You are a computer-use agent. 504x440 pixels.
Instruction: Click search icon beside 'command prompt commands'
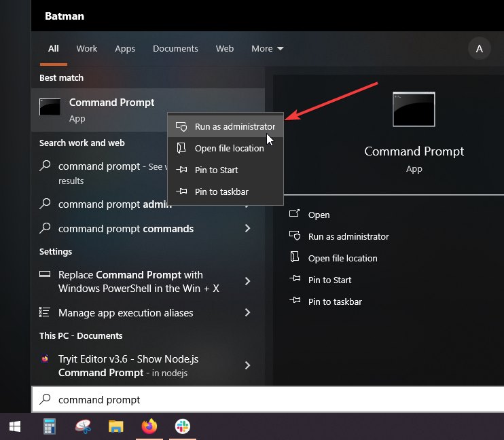coord(45,228)
